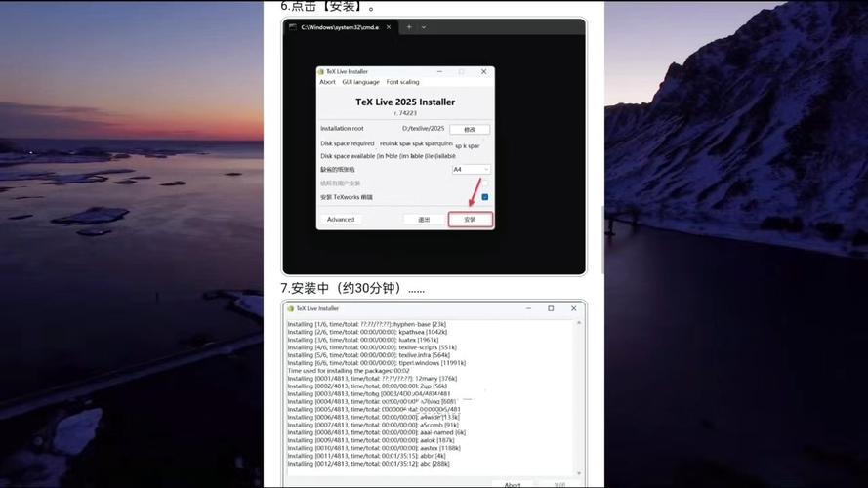Click the Disk space available label

(348, 156)
